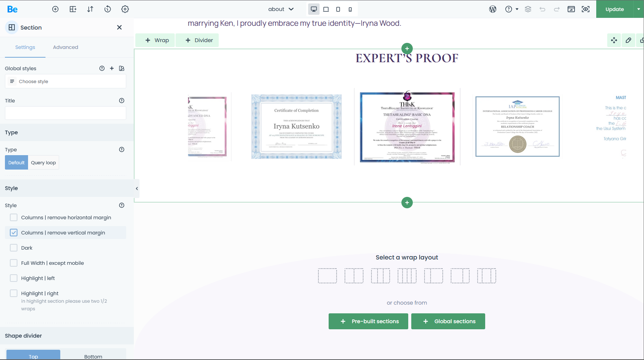Click the Type help icon

[122, 149]
